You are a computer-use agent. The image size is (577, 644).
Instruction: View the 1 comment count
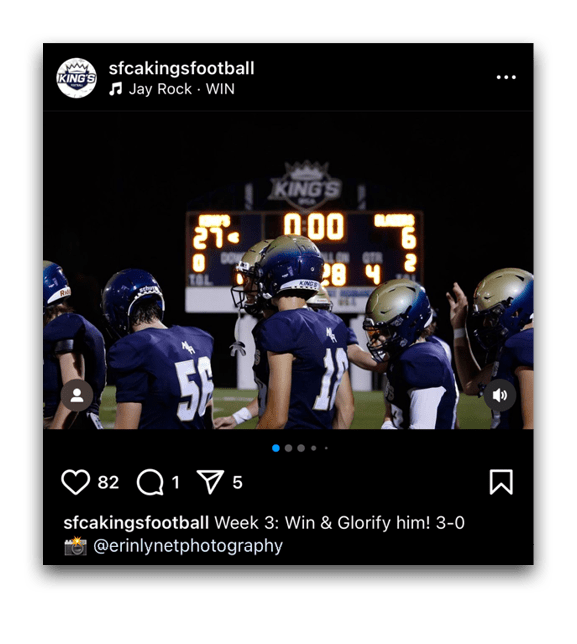pyautogui.click(x=176, y=482)
